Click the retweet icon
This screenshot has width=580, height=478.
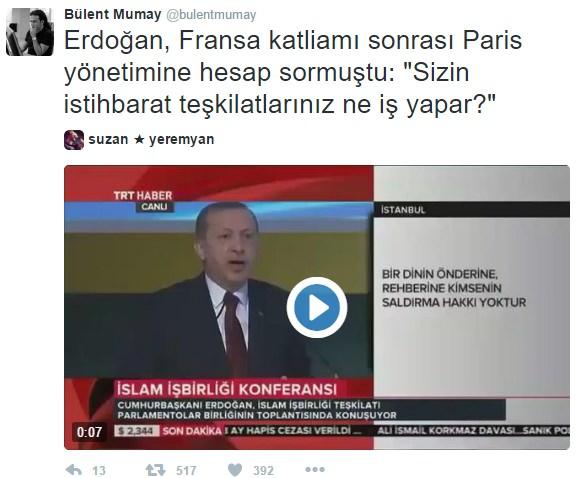coord(155,470)
